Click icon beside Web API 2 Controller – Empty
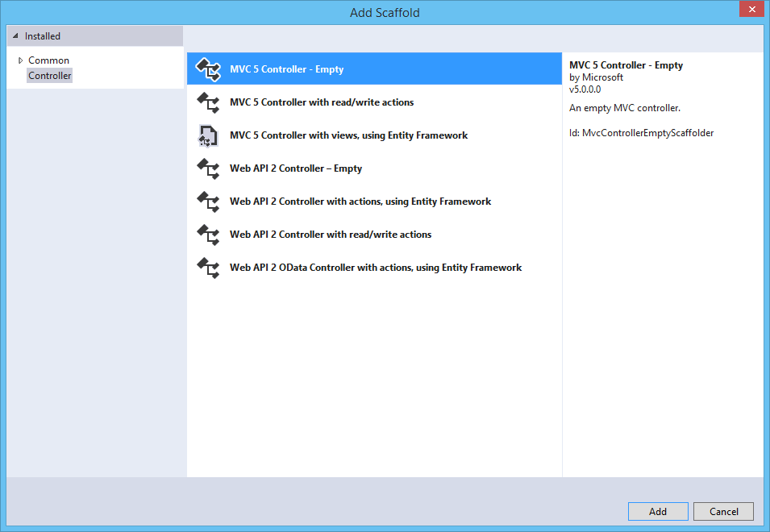 (x=208, y=168)
